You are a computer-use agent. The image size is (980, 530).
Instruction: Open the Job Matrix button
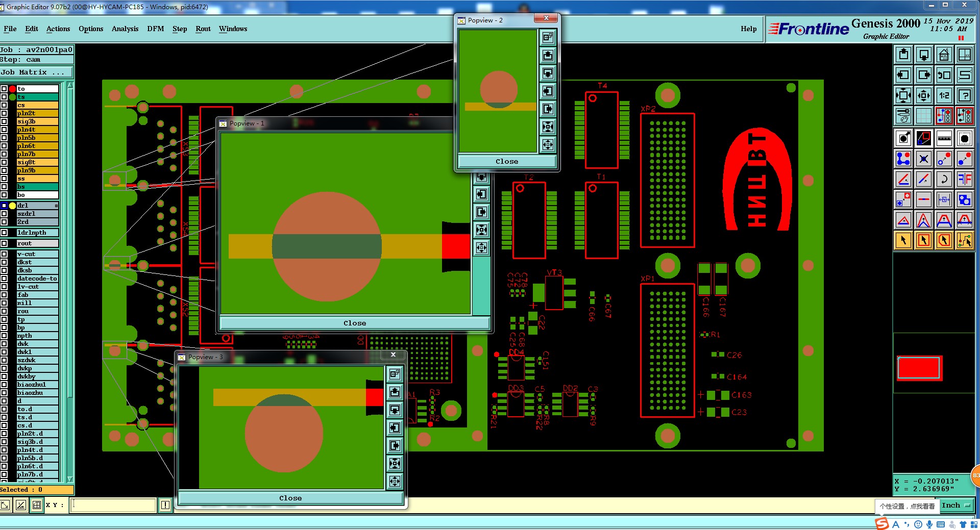[37, 72]
